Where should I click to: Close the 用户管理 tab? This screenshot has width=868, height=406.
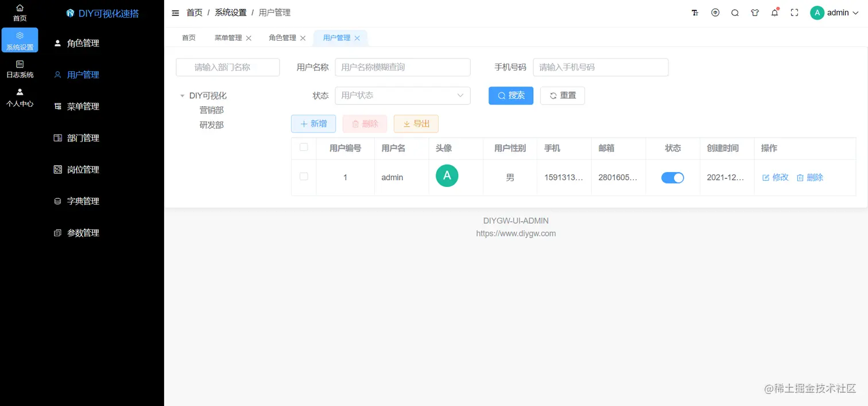pyautogui.click(x=357, y=38)
